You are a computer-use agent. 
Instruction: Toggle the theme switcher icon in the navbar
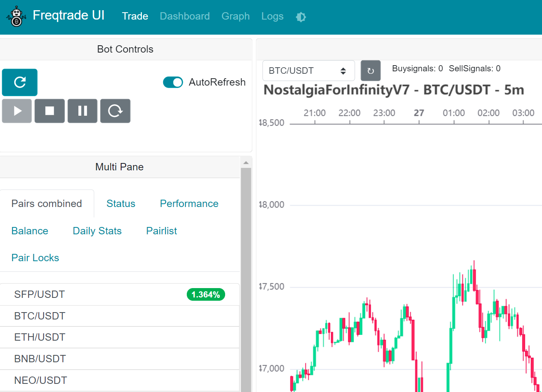click(301, 17)
